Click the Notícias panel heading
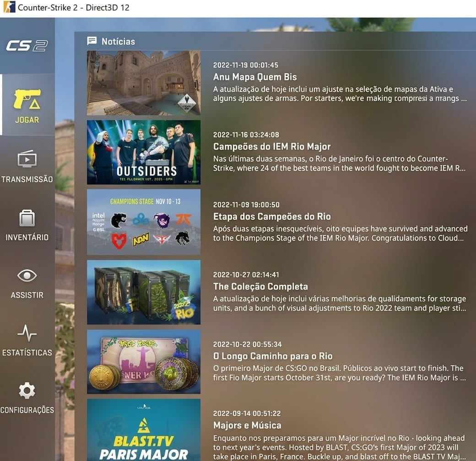 118,42
